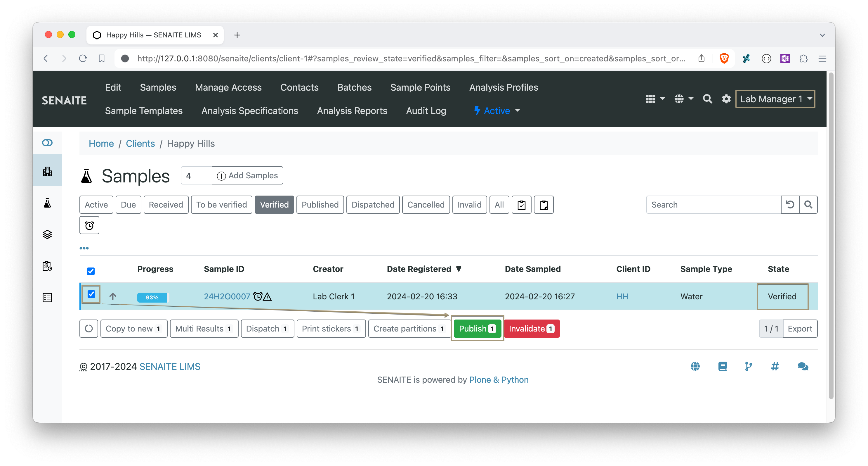Click the search magnifier in top navigation
This screenshot has height=466, width=868.
[x=707, y=99]
